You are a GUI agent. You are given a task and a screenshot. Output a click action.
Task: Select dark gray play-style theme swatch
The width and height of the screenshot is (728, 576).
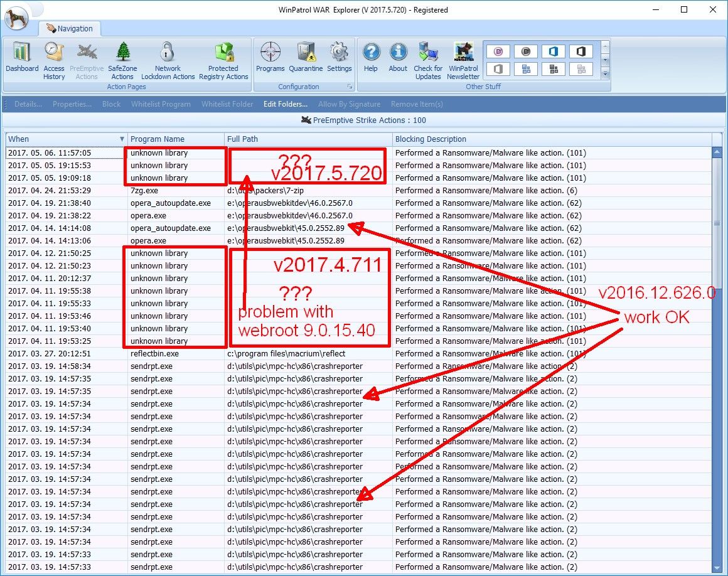tap(525, 51)
